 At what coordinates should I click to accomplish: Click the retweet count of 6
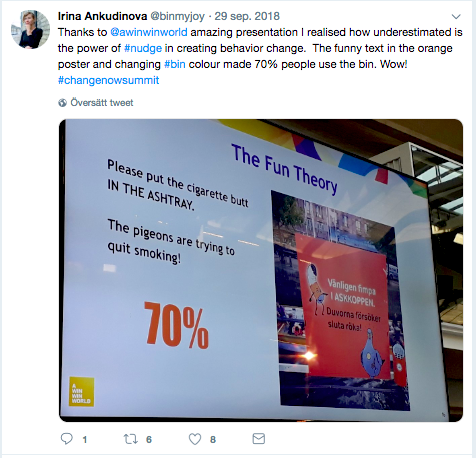(x=149, y=440)
